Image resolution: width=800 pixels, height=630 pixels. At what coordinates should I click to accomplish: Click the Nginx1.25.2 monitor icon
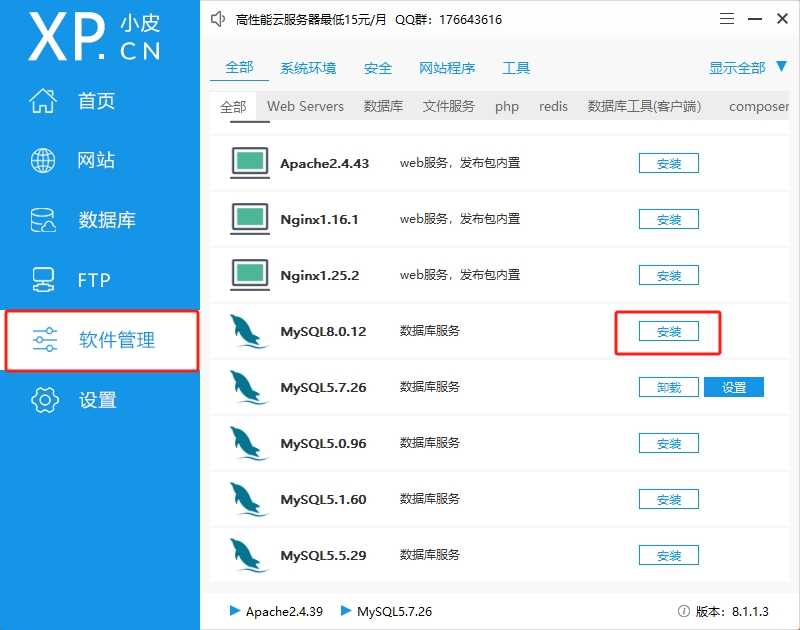(x=249, y=275)
